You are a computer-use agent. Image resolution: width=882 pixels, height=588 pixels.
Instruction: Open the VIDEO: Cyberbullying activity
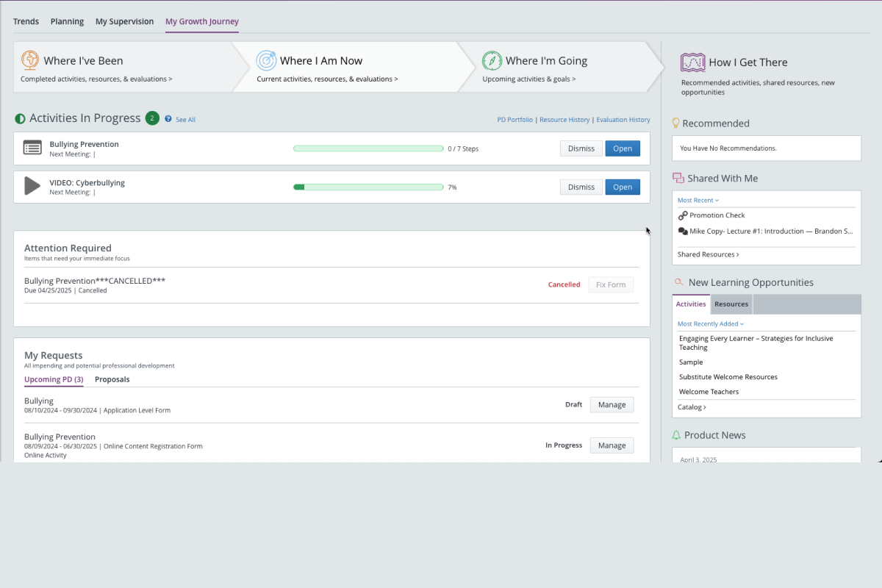[623, 187]
